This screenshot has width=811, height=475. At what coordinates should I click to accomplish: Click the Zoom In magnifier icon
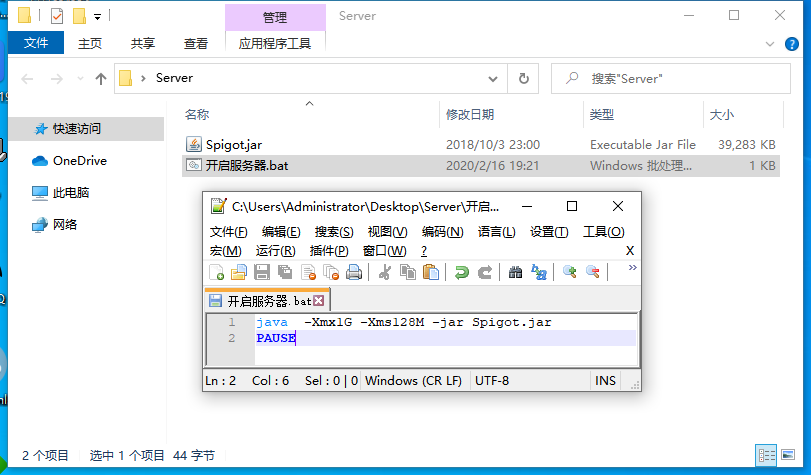(569, 272)
